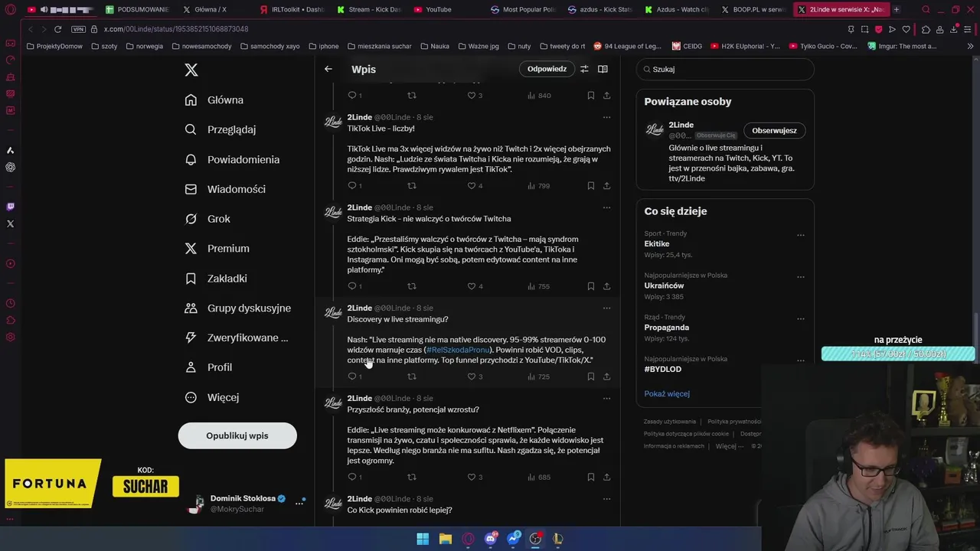Open more options on Strategia Kick post
This screenshot has width=980, height=551.
coord(606,207)
